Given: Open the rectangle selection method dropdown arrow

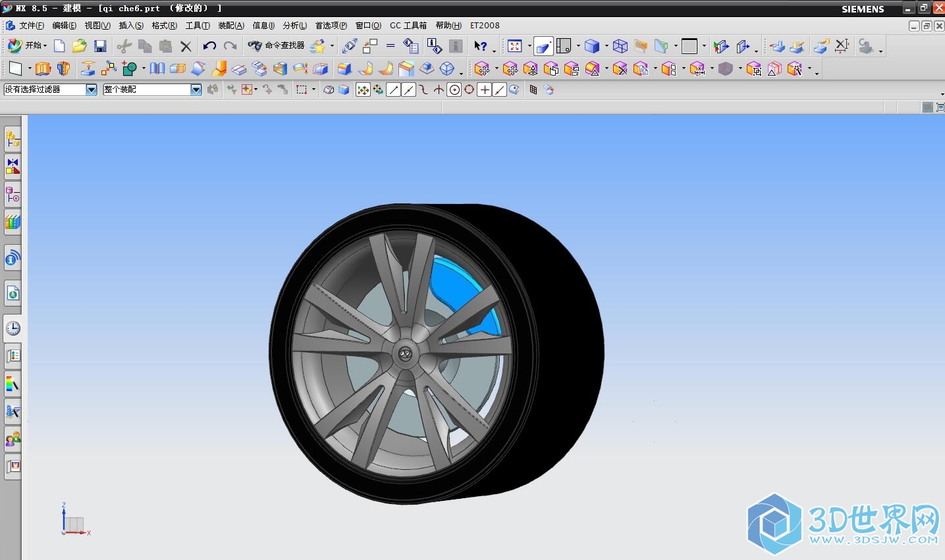Looking at the screenshot, I should pyautogui.click(x=313, y=90).
